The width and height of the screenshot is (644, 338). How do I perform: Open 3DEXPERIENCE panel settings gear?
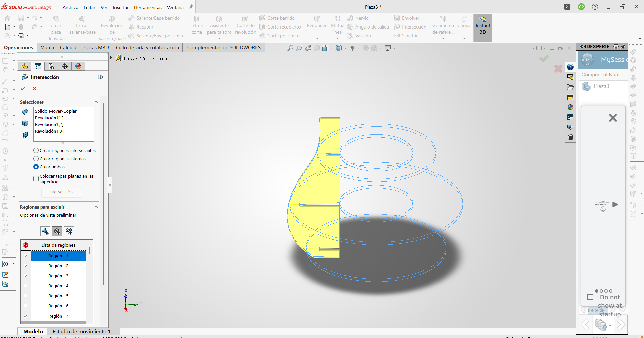(616, 47)
